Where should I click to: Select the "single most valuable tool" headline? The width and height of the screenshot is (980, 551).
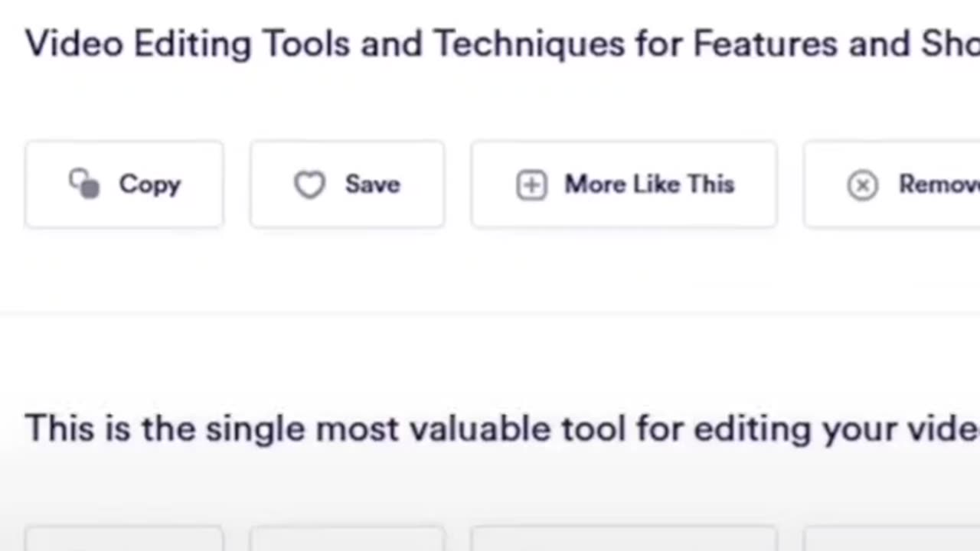(x=502, y=429)
